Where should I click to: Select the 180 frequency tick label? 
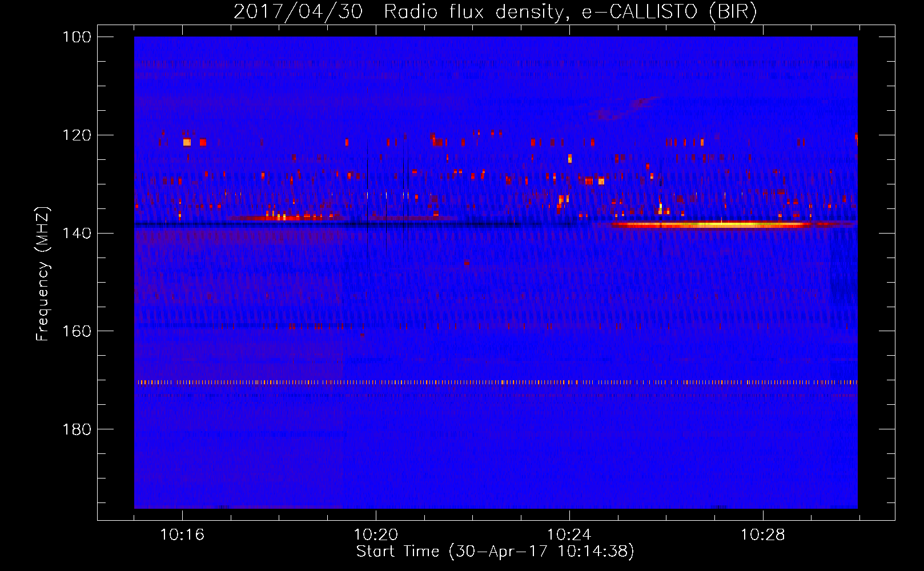[x=77, y=429]
